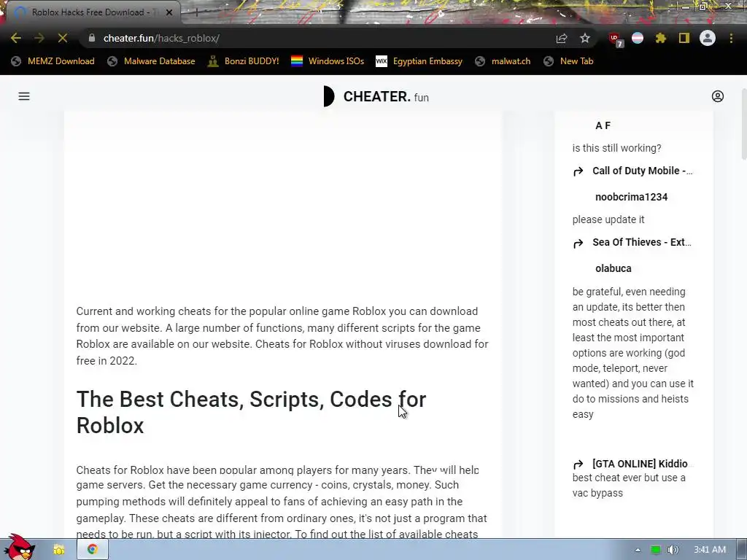This screenshot has width=747, height=560.
Task: Click the 3:41 AM taskbar clock
Action: pos(710,550)
